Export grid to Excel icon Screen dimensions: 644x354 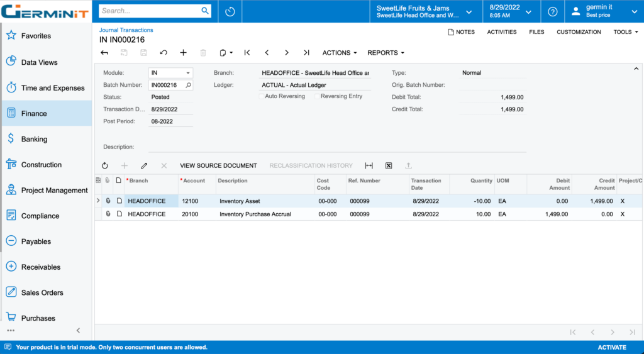[x=389, y=165]
